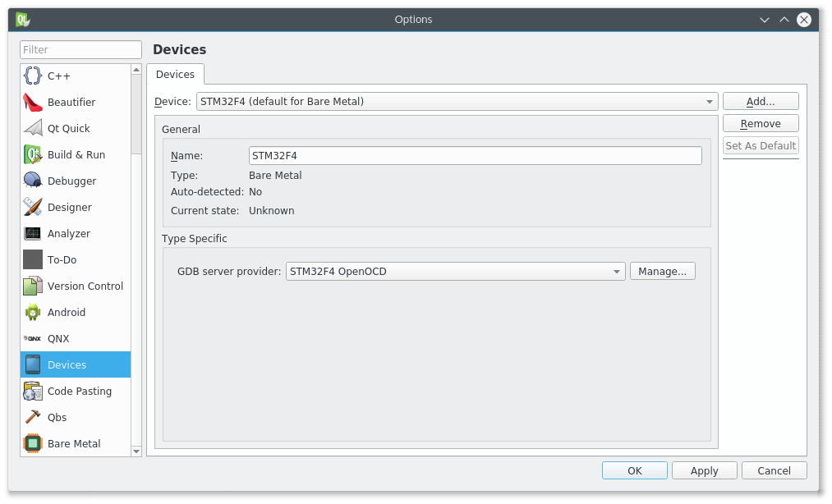Click the Auto-detected "No" value
832x504 pixels.
(255, 191)
